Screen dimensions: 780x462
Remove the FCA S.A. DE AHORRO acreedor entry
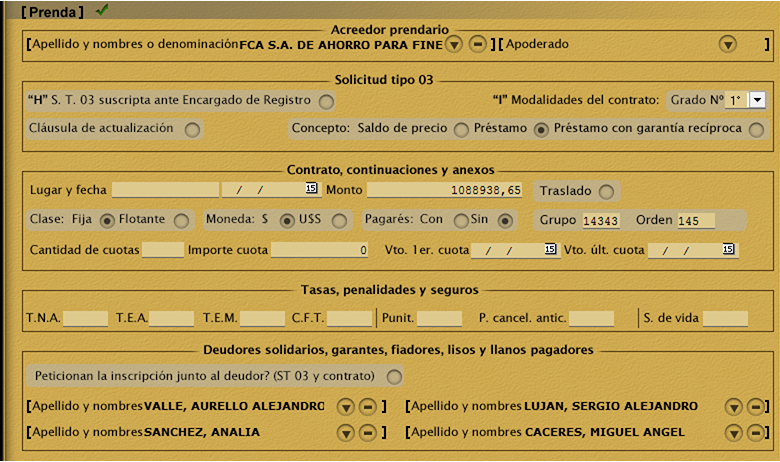point(478,45)
